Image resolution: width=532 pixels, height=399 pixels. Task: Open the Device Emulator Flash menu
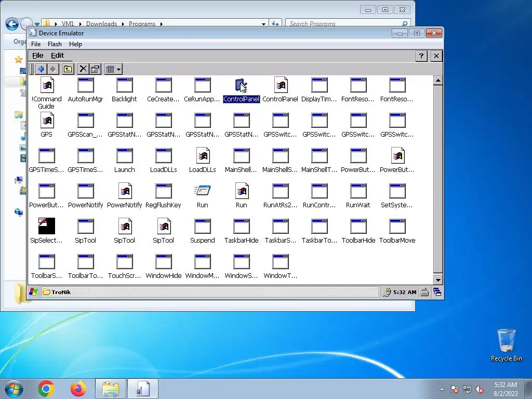[55, 44]
